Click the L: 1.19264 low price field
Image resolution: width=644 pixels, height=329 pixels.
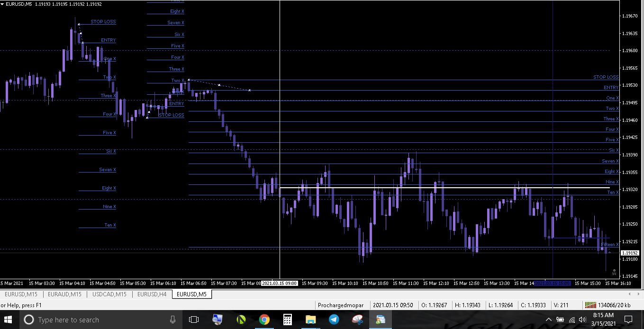click(x=501, y=305)
